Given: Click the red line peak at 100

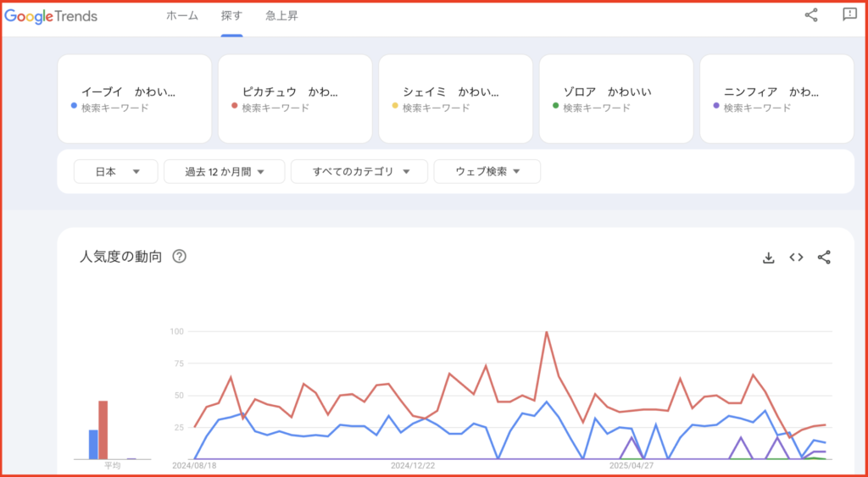Looking at the screenshot, I should 547,332.
